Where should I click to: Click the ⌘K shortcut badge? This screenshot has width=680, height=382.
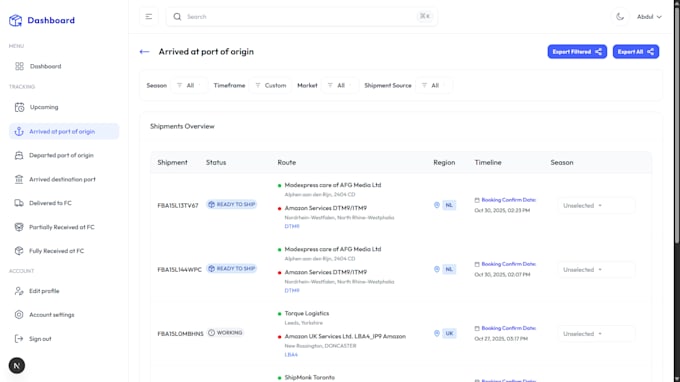pos(425,16)
